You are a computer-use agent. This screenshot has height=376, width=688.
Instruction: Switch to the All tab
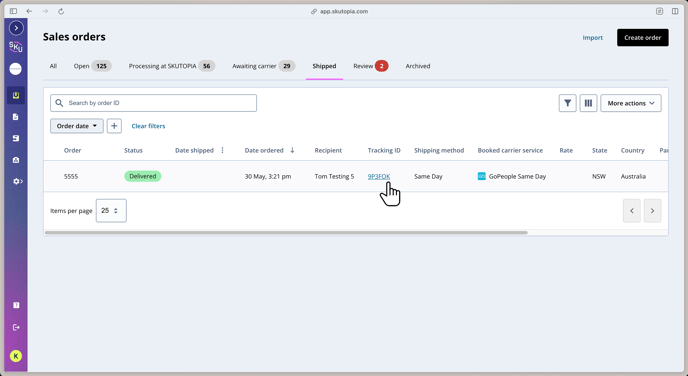point(53,66)
